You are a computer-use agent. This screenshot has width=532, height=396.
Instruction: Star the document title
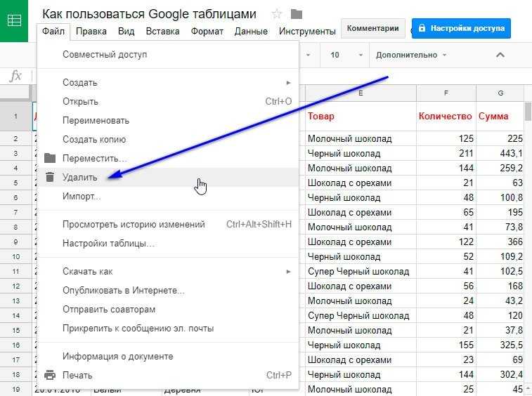pos(277,14)
